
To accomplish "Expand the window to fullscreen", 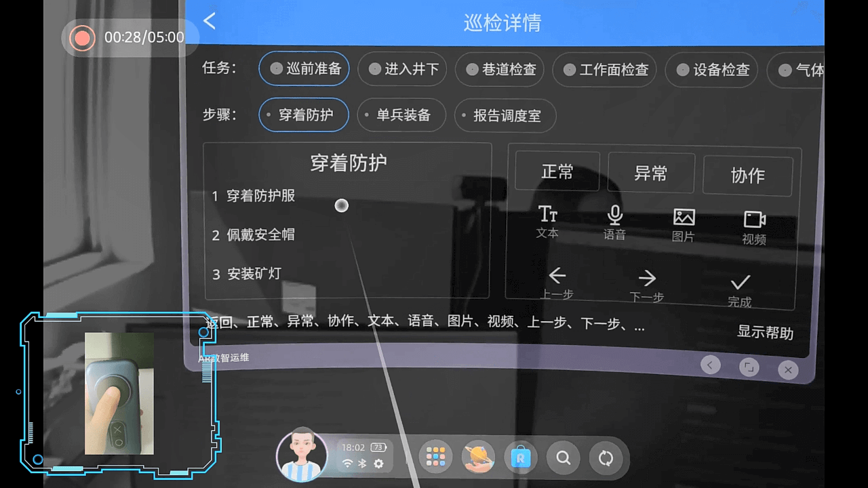I will click(749, 366).
